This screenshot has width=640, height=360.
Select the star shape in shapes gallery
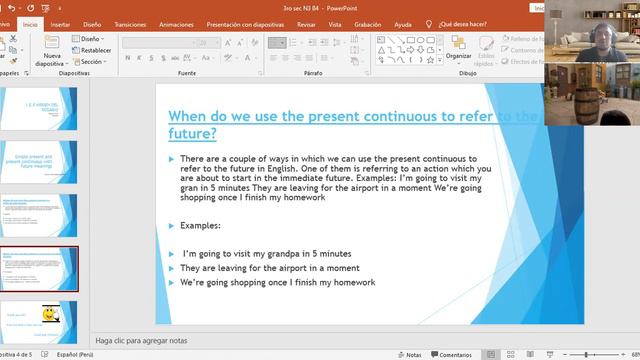click(430, 60)
